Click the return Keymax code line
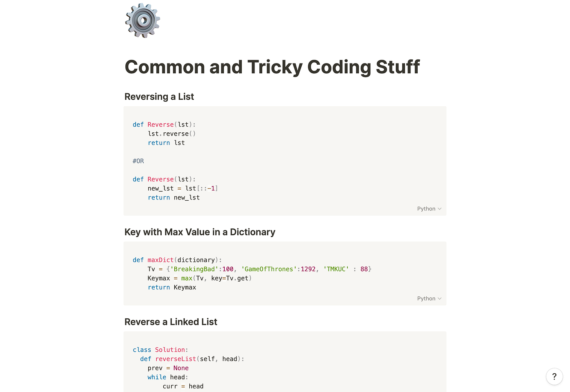This screenshot has width=570, height=392. click(172, 288)
